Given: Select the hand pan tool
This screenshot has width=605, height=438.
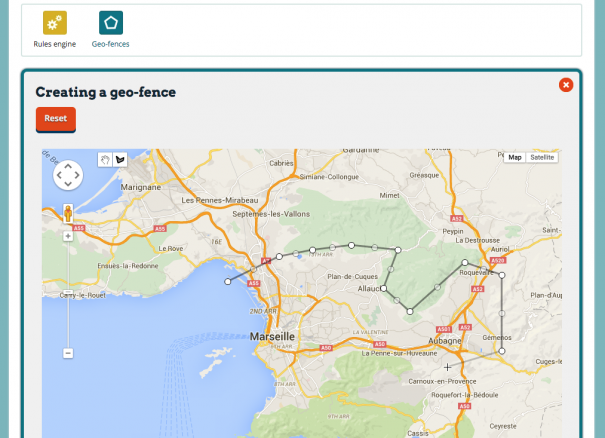Looking at the screenshot, I should pos(105,158).
